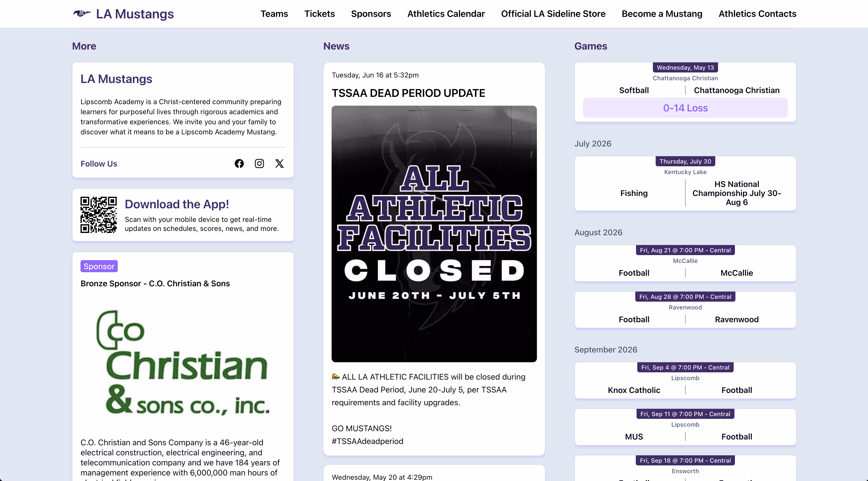
Task: Open the MUS football game card
Action: click(x=685, y=427)
